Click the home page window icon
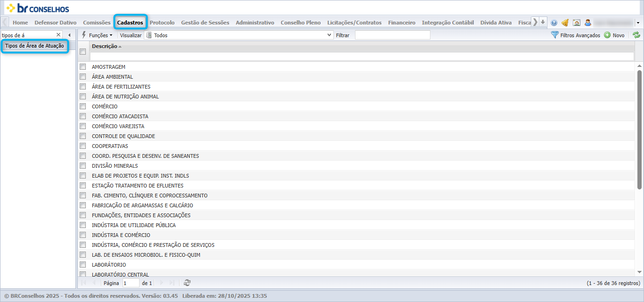Image resolution: width=644 pixels, height=302 pixels. (576, 23)
